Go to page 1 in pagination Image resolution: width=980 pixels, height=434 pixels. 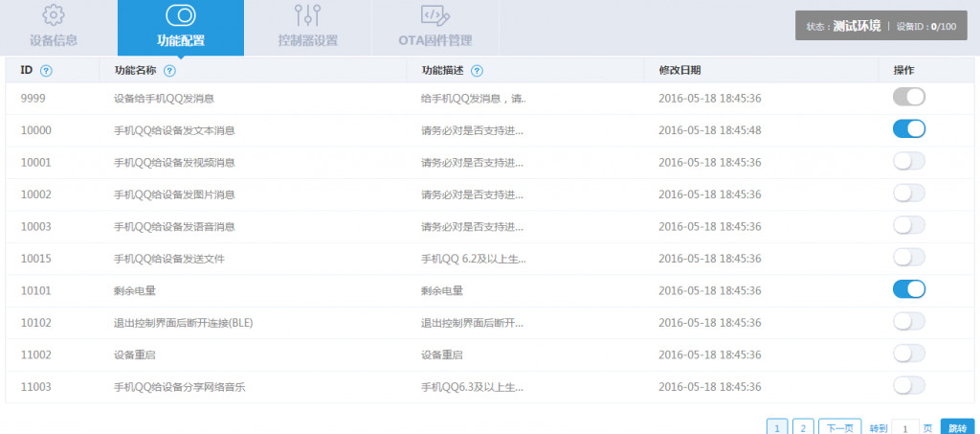777,427
